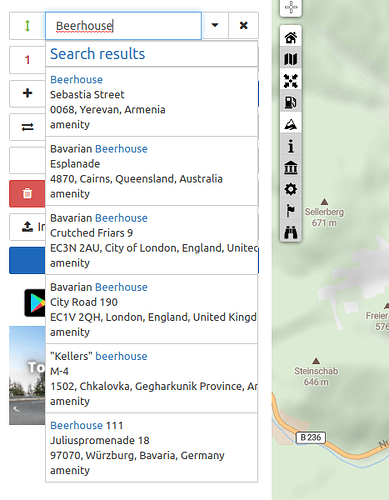
Task: Swap route direction with arrows button
Action: (x=27, y=127)
